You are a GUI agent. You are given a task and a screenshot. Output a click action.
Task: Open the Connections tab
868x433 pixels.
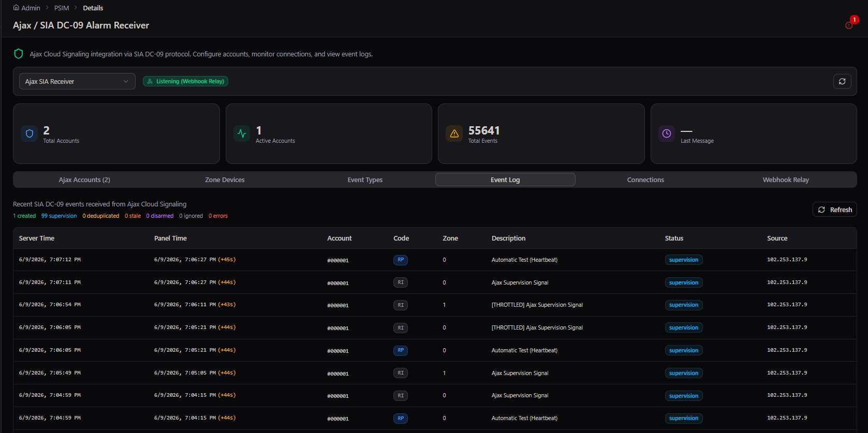(645, 180)
